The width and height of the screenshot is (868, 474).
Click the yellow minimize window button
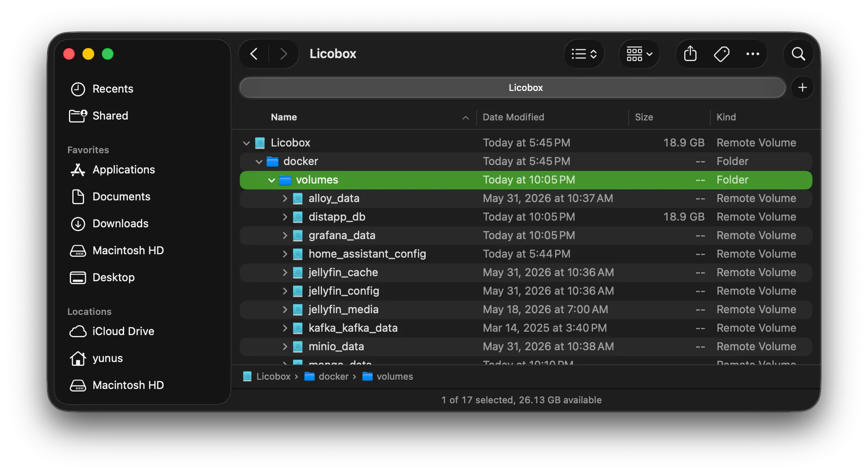pos(88,54)
